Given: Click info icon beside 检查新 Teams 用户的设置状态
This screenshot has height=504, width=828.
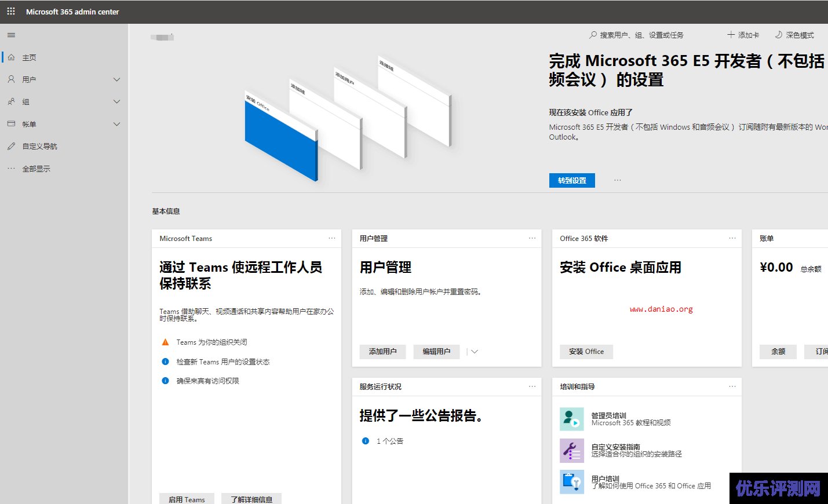Looking at the screenshot, I should (x=165, y=361).
